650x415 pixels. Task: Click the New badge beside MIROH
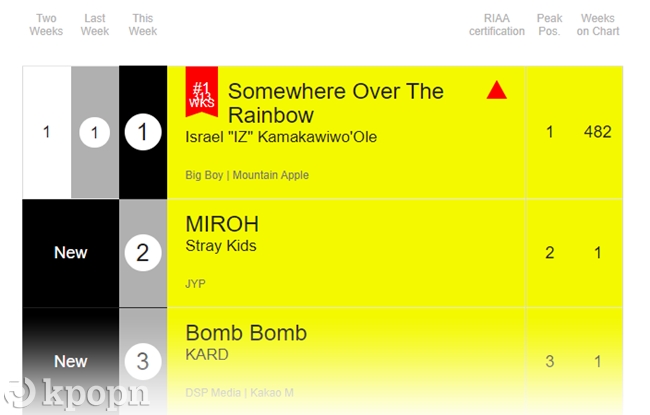click(70, 252)
